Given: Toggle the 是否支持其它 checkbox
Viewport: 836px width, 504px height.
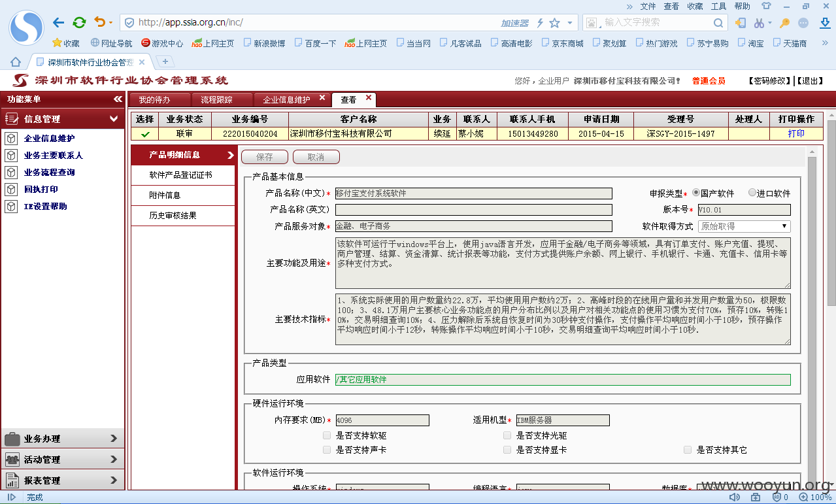Looking at the screenshot, I should point(688,450).
